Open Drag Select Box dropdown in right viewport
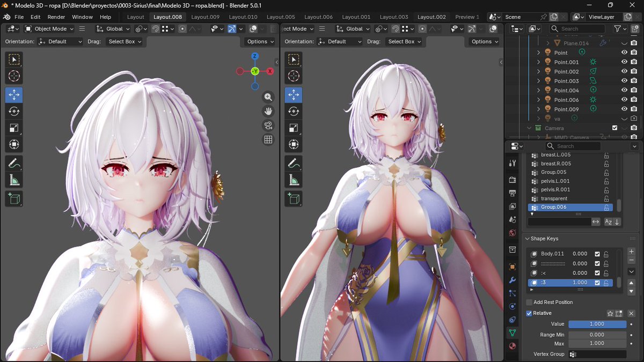Screen dimensions: 644x362 point(404,41)
